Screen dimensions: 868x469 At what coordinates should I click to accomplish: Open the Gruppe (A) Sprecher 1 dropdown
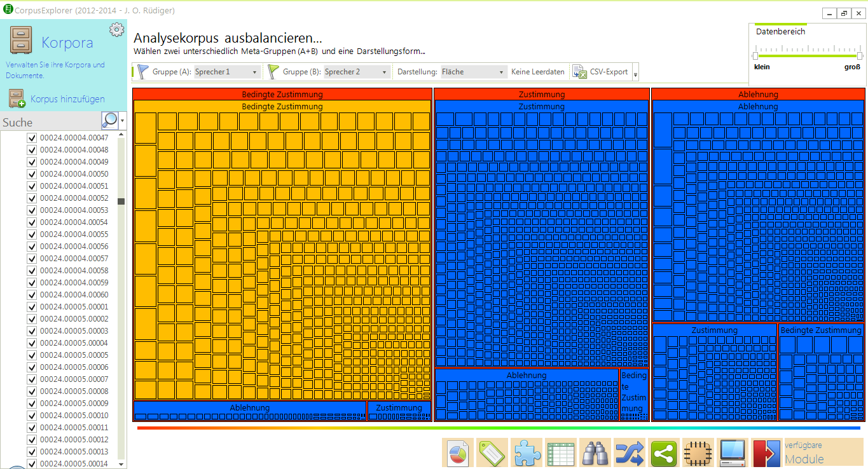pos(226,72)
